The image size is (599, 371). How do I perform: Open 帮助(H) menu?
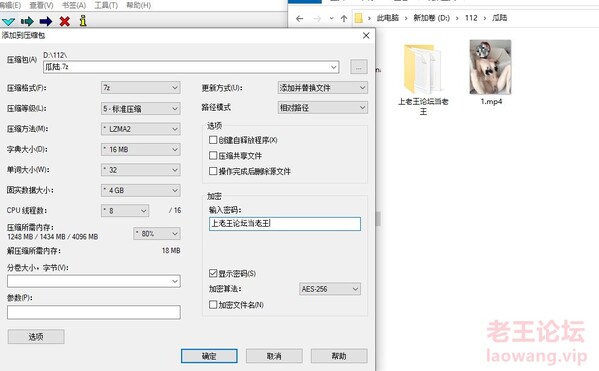[138, 5]
